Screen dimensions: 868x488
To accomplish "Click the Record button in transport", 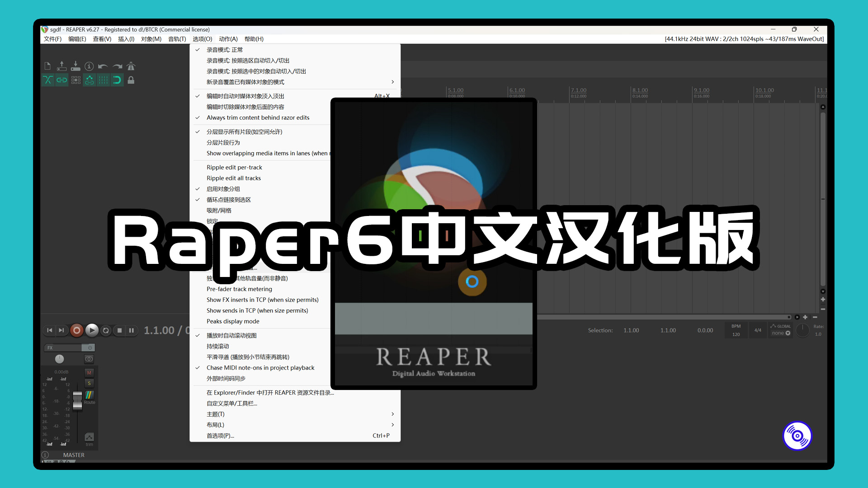I will coord(76,329).
